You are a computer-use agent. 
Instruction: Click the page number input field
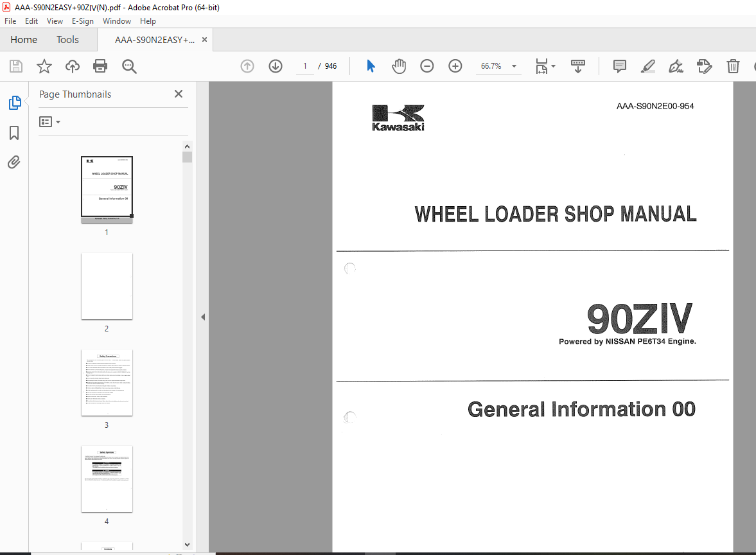(304, 66)
